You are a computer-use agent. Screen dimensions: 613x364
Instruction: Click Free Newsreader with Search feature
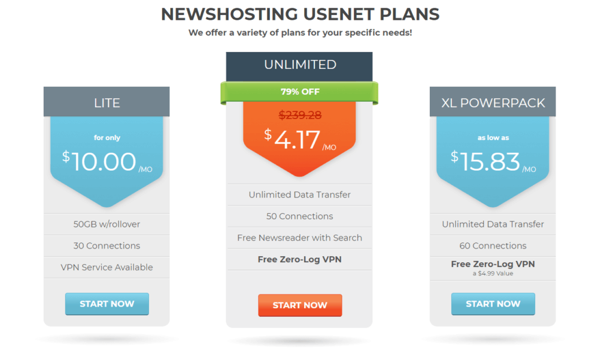click(299, 238)
